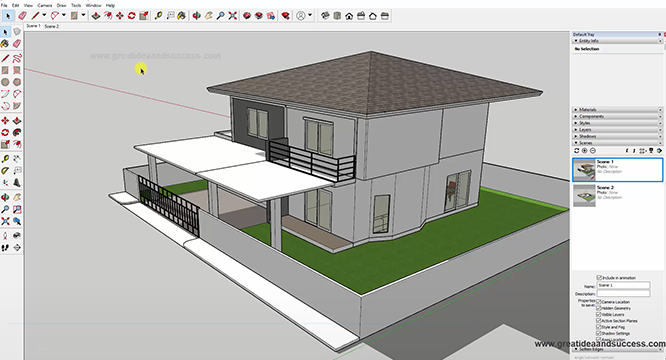Pick Zoom Window tool in left toolbar
This screenshot has height=360, width=666.
tap(17, 209)
